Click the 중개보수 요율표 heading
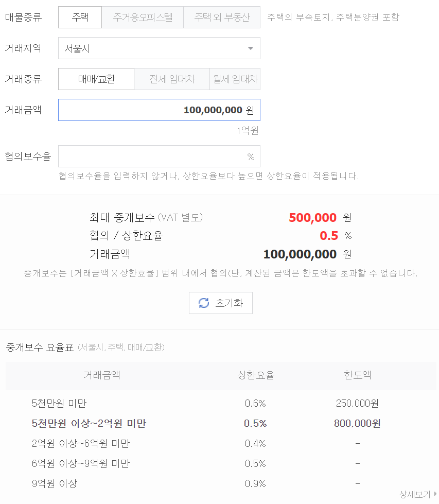 pos(40,347)
